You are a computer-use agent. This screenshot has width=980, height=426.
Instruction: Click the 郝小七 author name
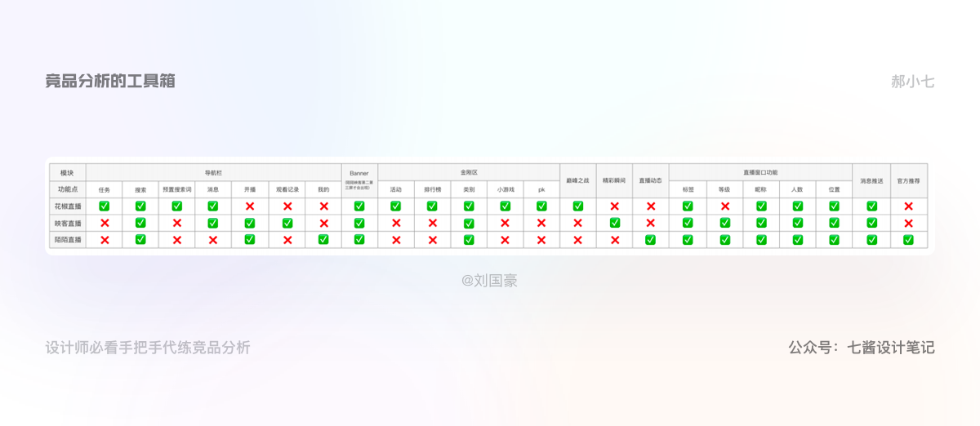point(913,81)
